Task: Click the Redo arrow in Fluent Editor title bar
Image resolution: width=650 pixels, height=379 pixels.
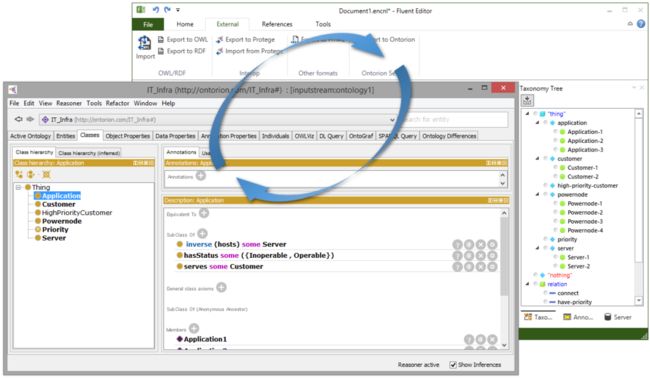Action: click(167, 10)
